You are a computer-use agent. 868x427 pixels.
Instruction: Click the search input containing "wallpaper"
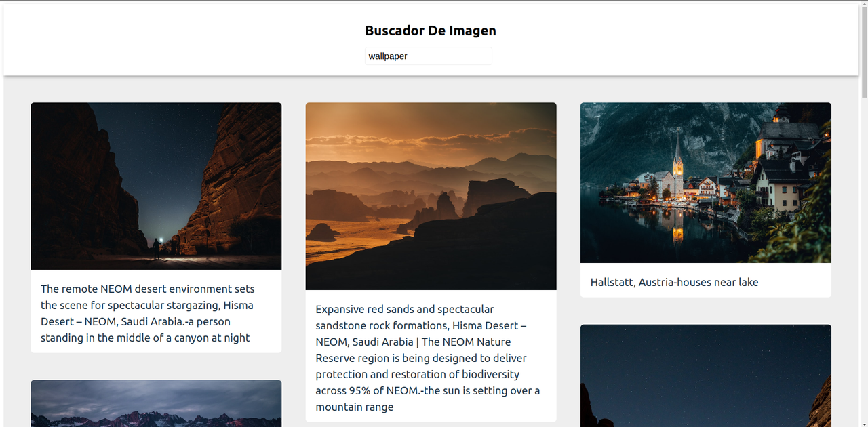coord(429,56)
